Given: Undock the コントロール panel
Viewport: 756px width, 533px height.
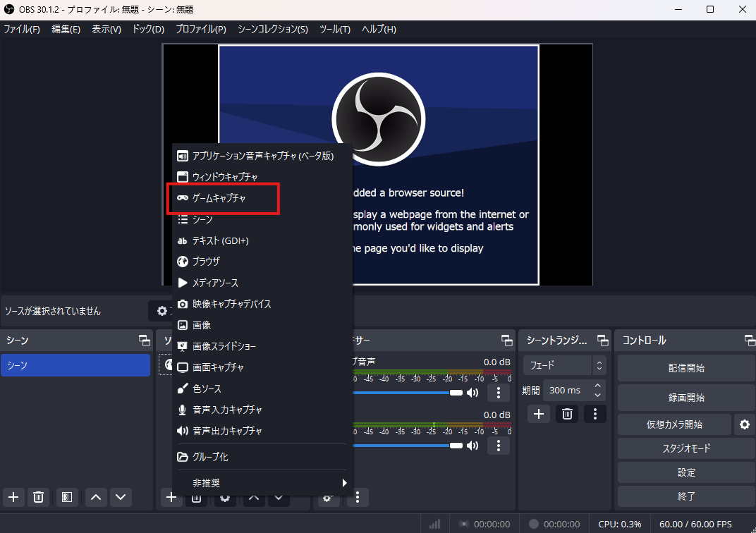Looking at the screenshot, I should click(750, 341).
